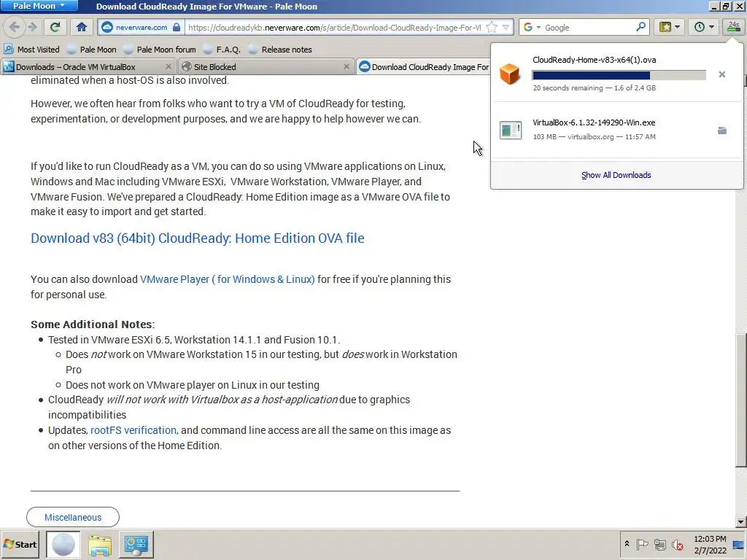The image size is (747, 560).
Task: Click the orange ova file icon
Action: click(x=510, y=74)
